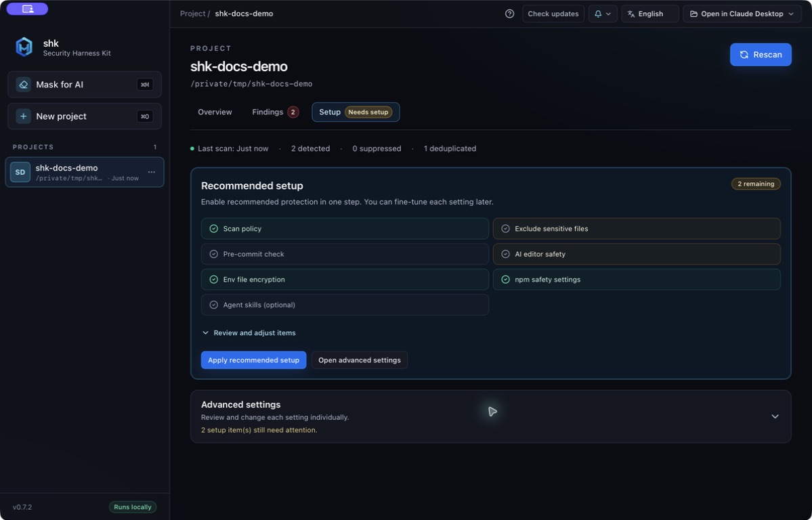Switch to the Overview tab
This screenshot has width=812, height=520.
215,112
